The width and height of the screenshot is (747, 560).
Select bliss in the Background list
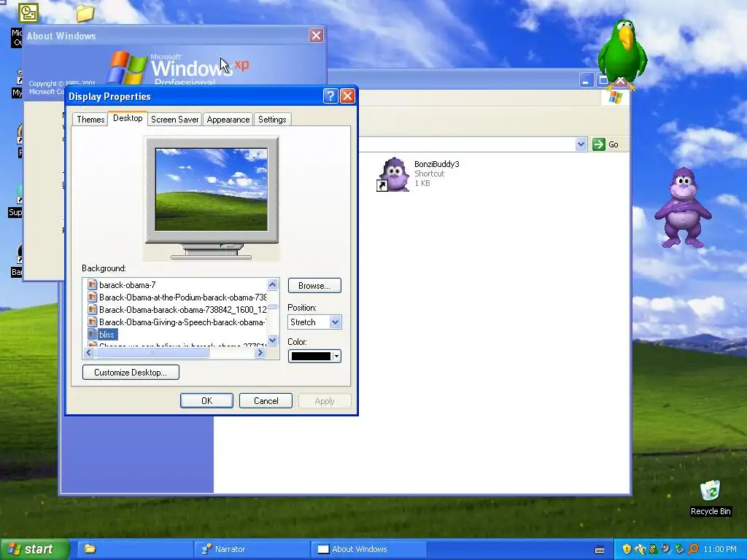(107, 334)
